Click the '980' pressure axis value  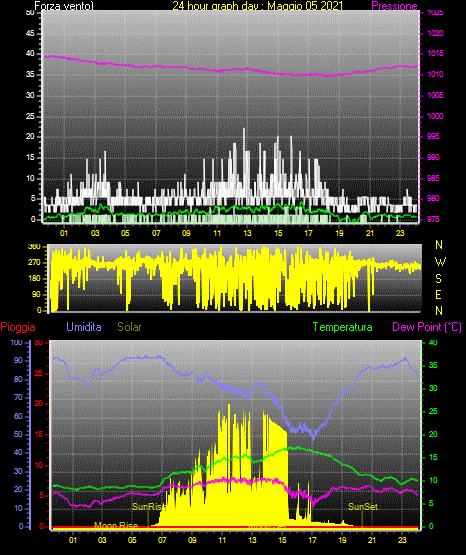(433, 198)
